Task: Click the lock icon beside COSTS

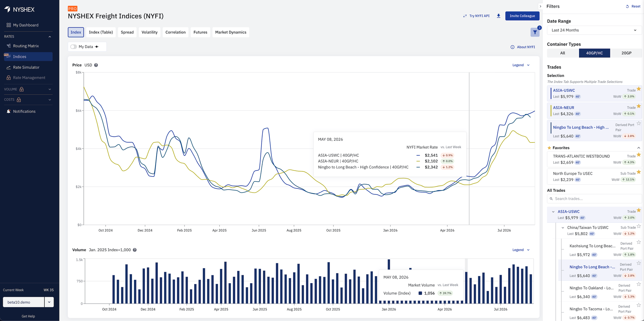Action: click(x=19, y=100)
